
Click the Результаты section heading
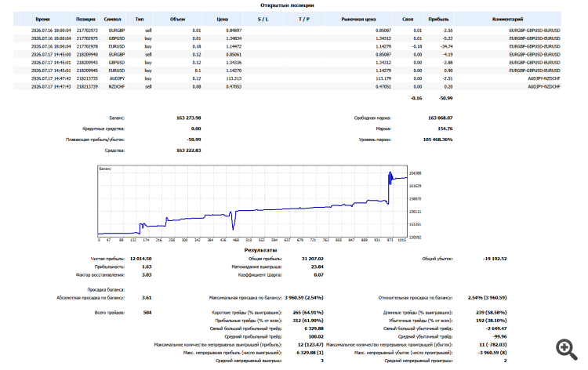(x=260, y=250)
